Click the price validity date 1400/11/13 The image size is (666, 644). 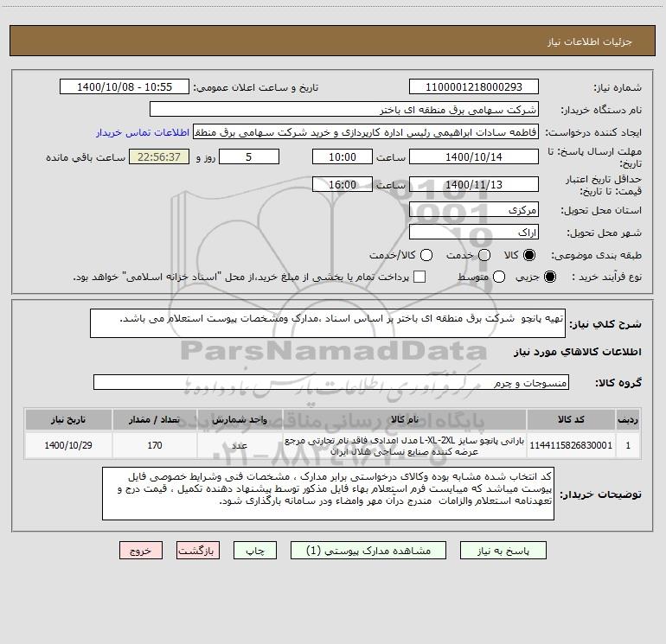click(474, 185)
